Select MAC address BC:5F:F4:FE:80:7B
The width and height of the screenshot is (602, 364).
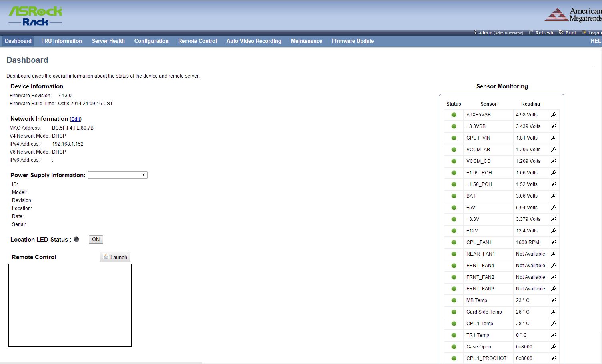click(x=73, y=128)
